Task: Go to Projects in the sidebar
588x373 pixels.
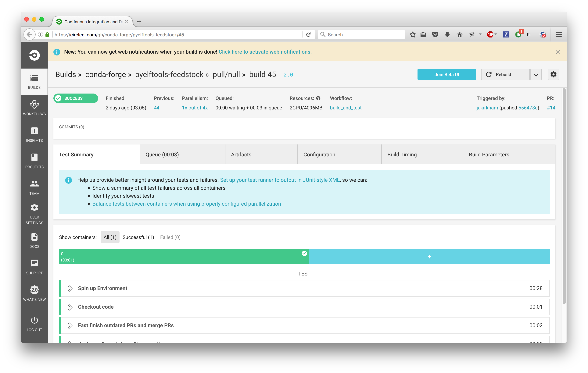Action: pos(34,158)
